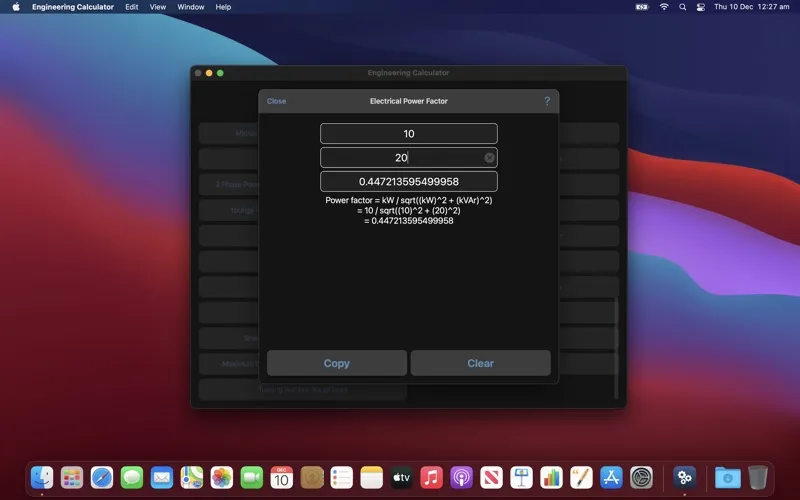Image resolution: width=800 pixels, height=500 pixels.
Task: Open Spotlight search in the menu bar
Action: 682,7
